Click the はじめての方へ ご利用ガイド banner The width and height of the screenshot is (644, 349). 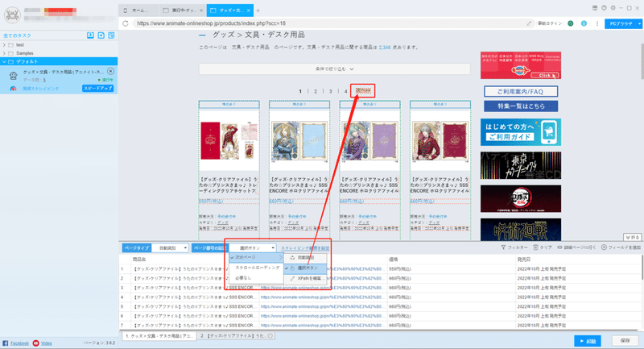(520, 132)
